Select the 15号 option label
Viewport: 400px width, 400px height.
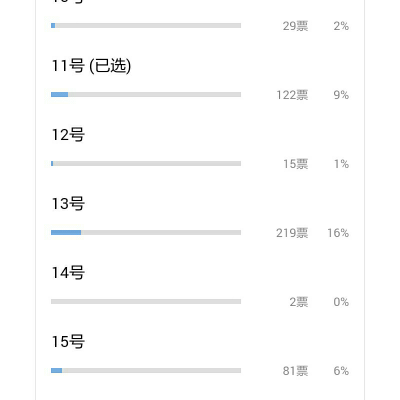pyautogui.click(x=68, y=342)
